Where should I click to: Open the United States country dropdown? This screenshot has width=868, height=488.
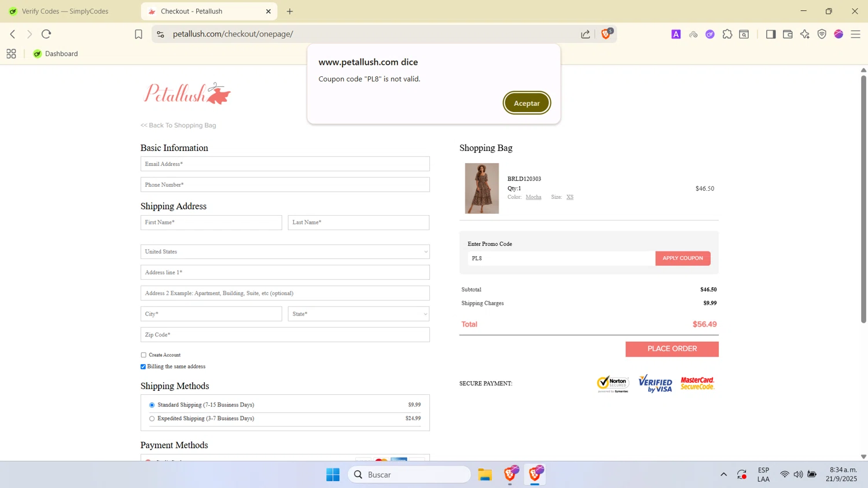pos(285,252)
